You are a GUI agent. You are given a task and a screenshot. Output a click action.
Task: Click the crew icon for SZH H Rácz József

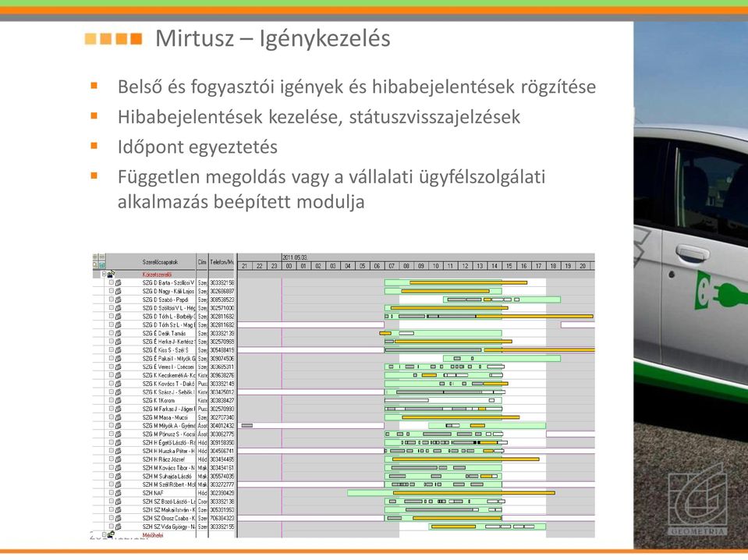(118, 459)
